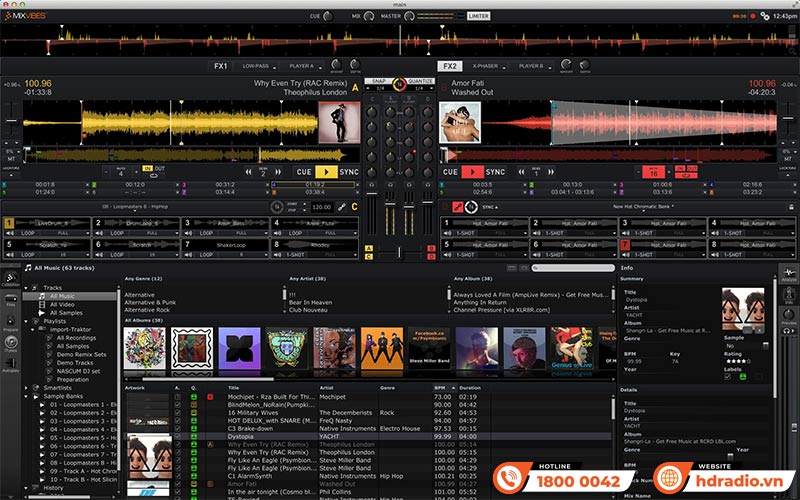800x500 pixels.
Task: Click the deck B seek backward arrows
Action: click(x=521, y=172)
